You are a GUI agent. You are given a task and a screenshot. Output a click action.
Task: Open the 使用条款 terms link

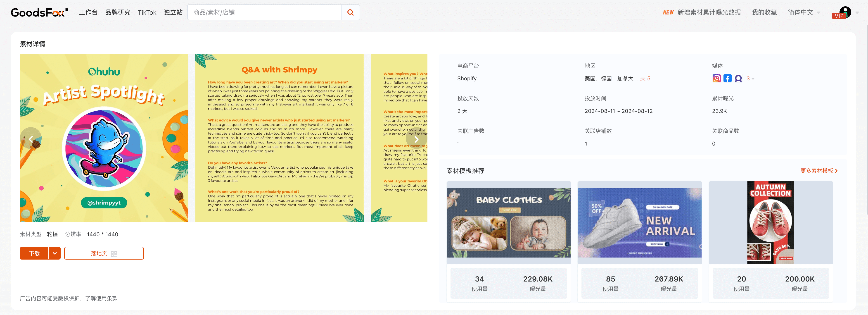pos(107,298)
